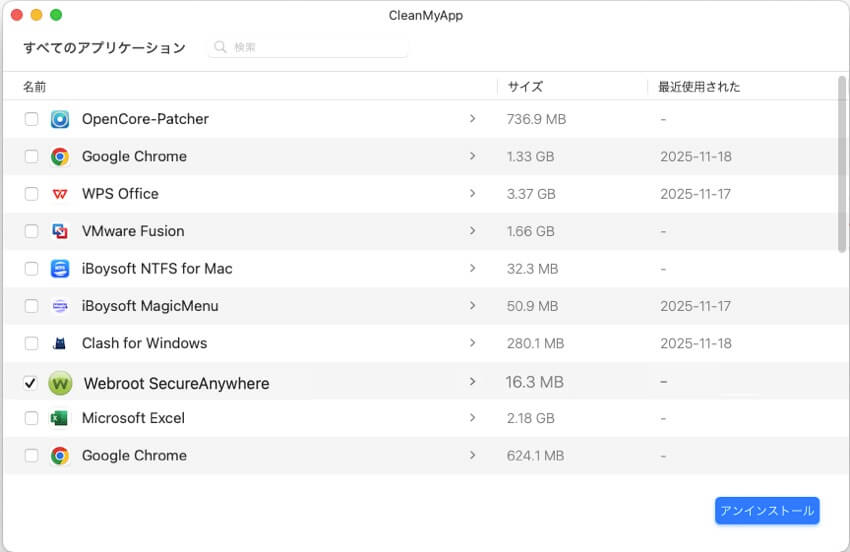The height and width of the screenshot is (552, 850).
Task: Uncheck the Webroot SecureAnywhere checkbox
Action: pos(30,383)
